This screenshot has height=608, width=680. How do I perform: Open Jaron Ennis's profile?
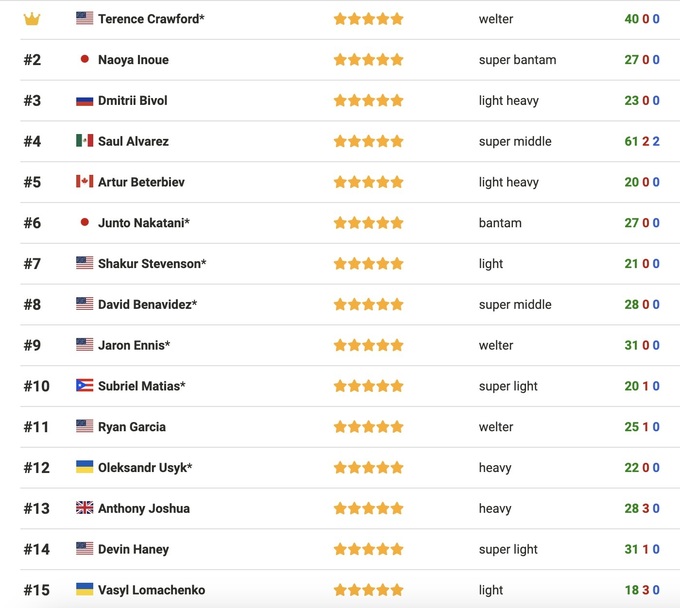pyautogui.click(x=133, y=345)
